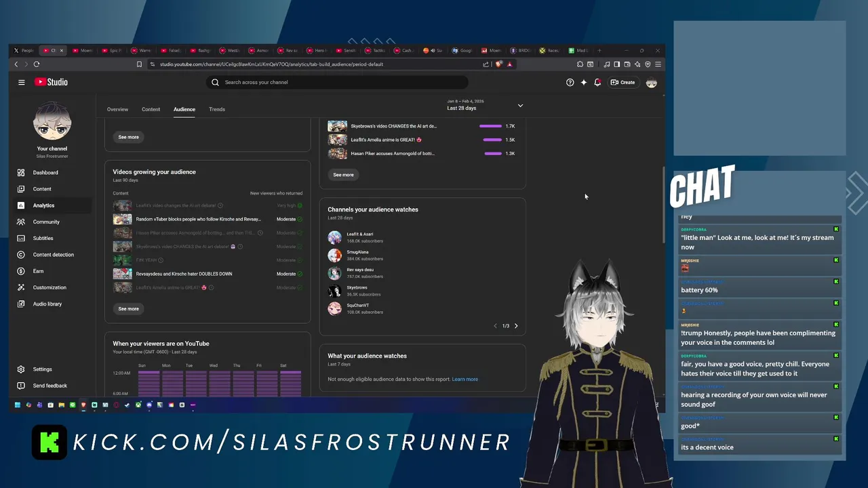Open Random vTuber blocks people video row

point(208,219)
